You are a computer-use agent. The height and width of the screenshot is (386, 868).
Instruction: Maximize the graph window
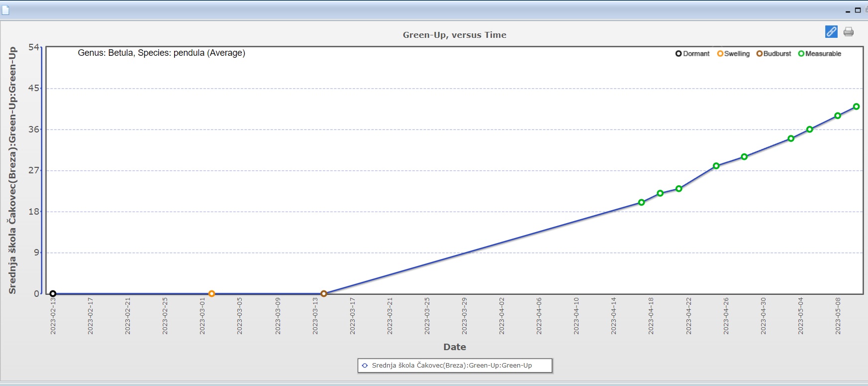tap(858, 10)
